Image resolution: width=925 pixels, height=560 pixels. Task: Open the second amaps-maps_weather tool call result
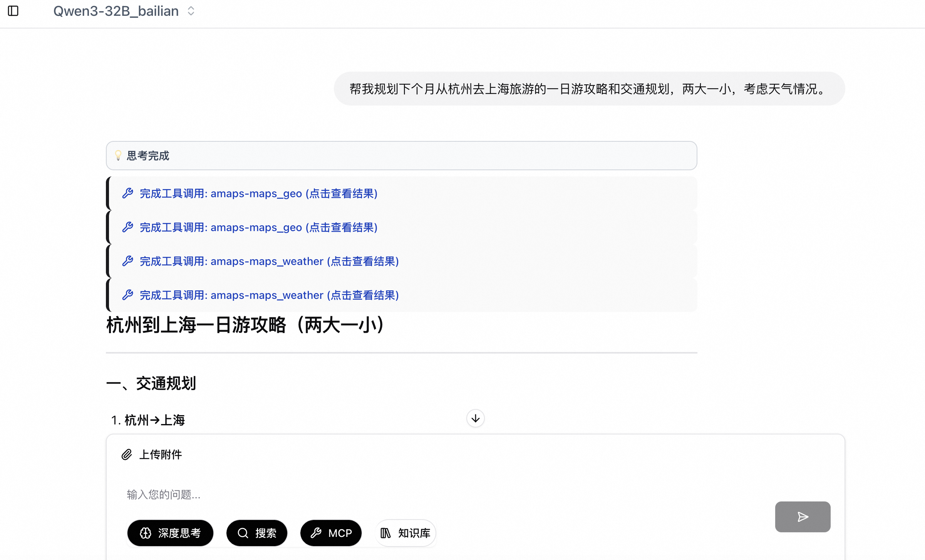(x=401, y=295)
